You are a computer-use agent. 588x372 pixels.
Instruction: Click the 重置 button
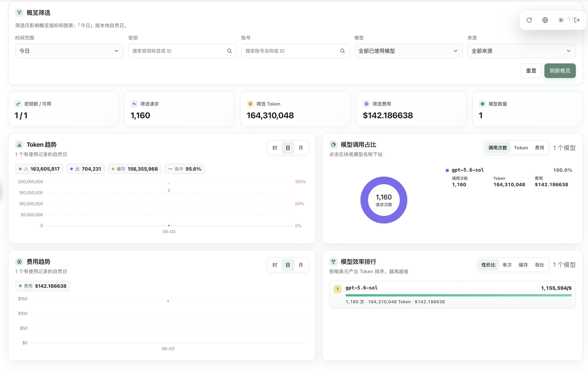click(x=531, y=71)
